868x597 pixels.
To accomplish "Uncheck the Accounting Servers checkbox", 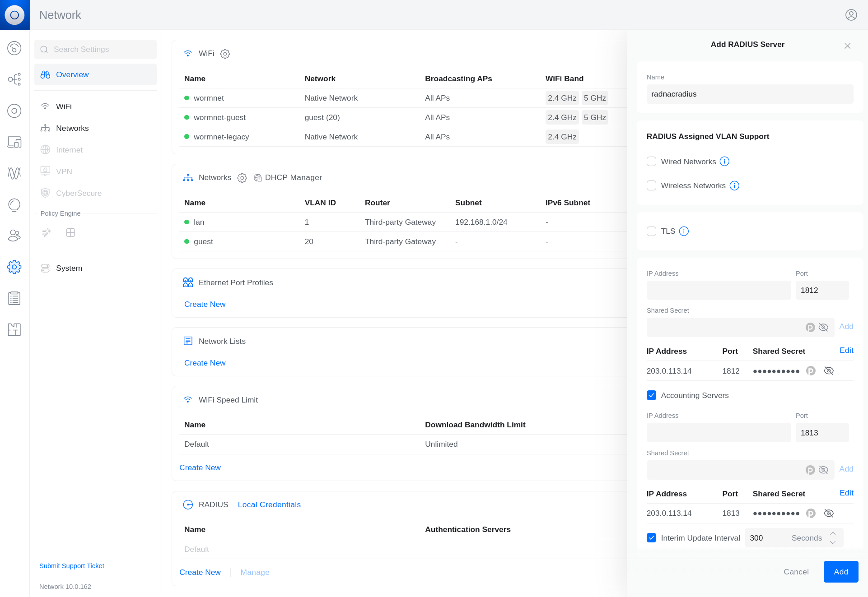I will pyautogui.click(x=651, y=395).
